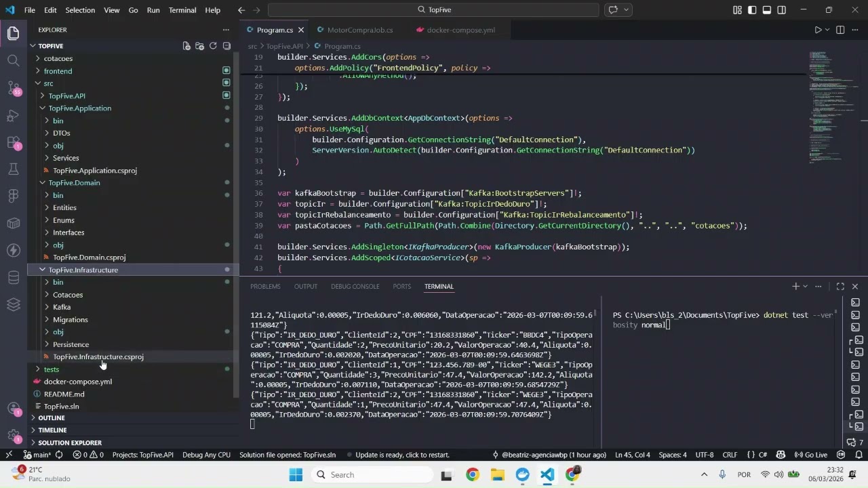Switch to the PROBLEMS panel tab
This screenshot has height=488, width=868.
click(265, 287)
